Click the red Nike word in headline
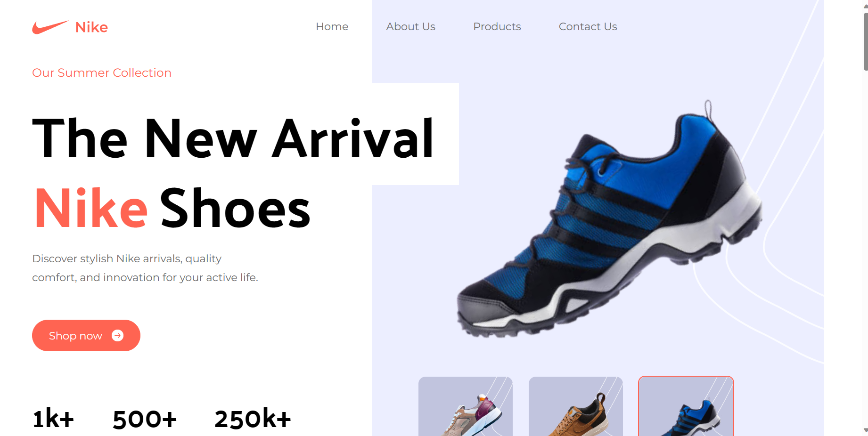 pyautogui.click(x=91, y=209)
